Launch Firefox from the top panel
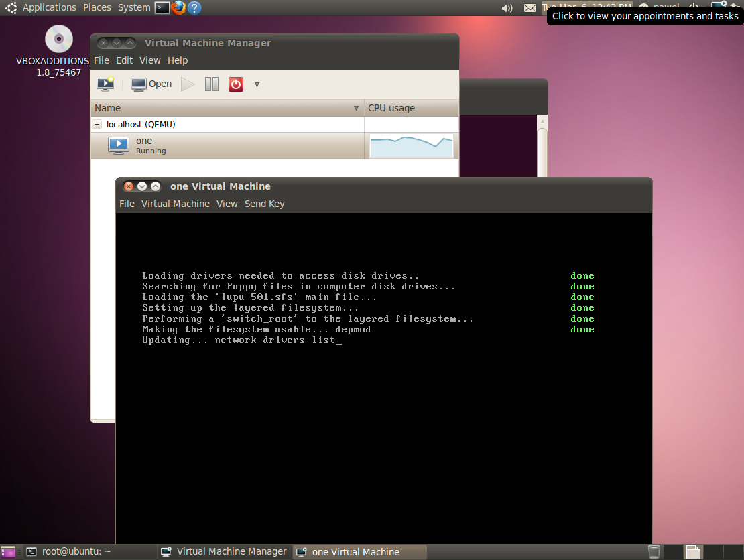 [x=178, y=7]
